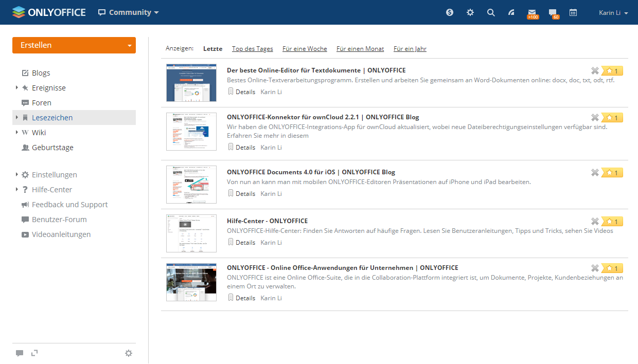Expand the Ereignisse tree item
This screenshot has height=364, width=638.
17,88
